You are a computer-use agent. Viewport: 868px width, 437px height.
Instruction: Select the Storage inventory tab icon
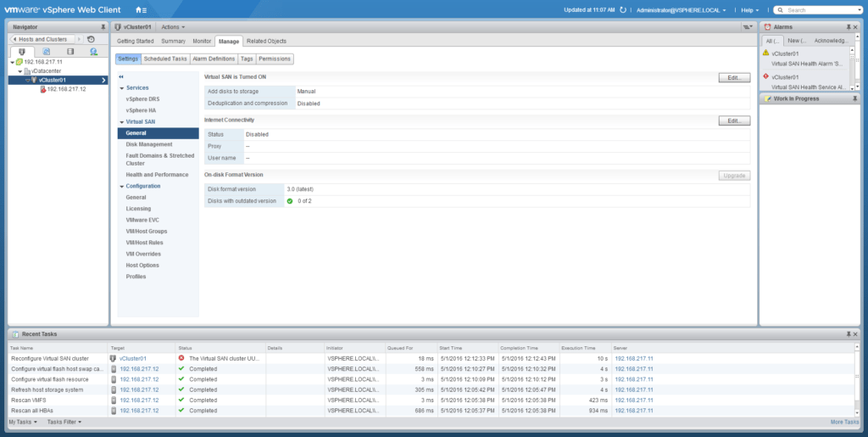pyautogui.click(x=70, y=52)
